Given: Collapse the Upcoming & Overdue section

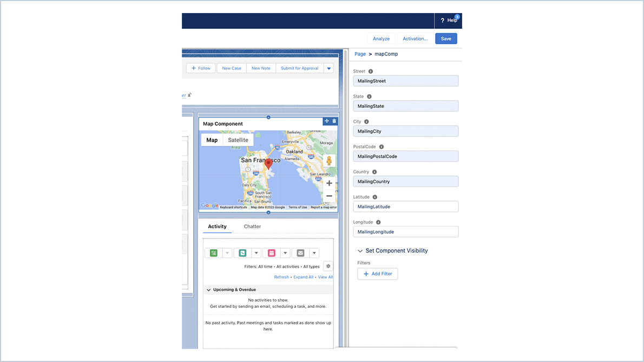Looking at the screenshot, I should [208, 289].
